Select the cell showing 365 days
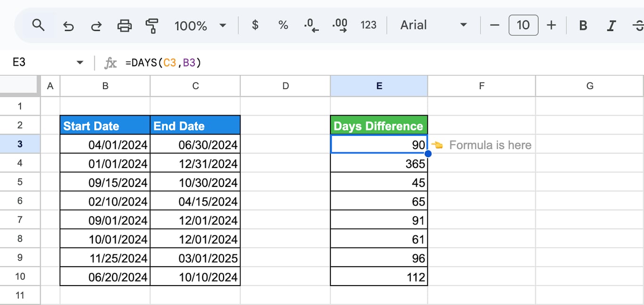Screen dimensions: 644x305 point(379,163)
